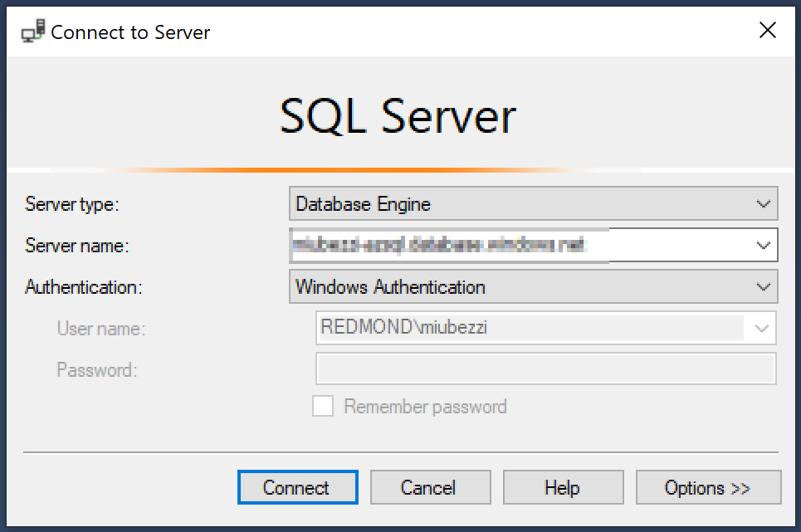The width and height of the screenshot is (801, 532).
Task: Show more settings with Options >>
Action: [709, 487]
